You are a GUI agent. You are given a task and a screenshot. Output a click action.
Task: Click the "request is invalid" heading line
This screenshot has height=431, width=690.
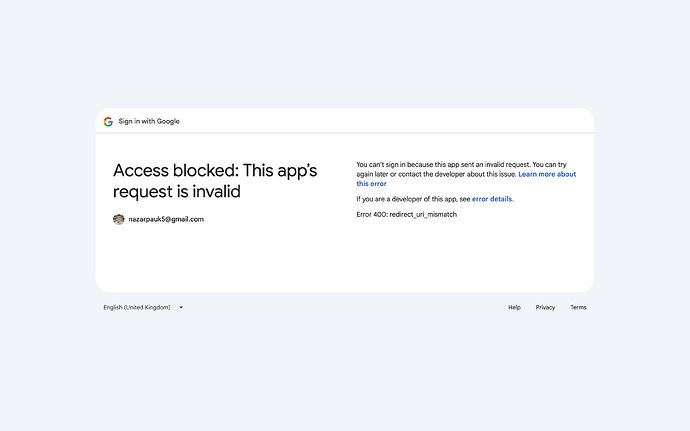177,191
